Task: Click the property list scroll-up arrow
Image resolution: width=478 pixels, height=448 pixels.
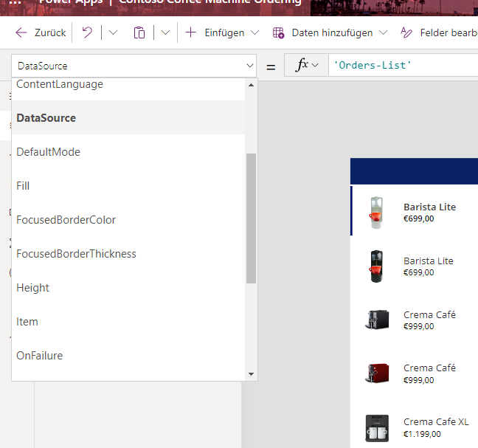Action: tap(251, 85)
